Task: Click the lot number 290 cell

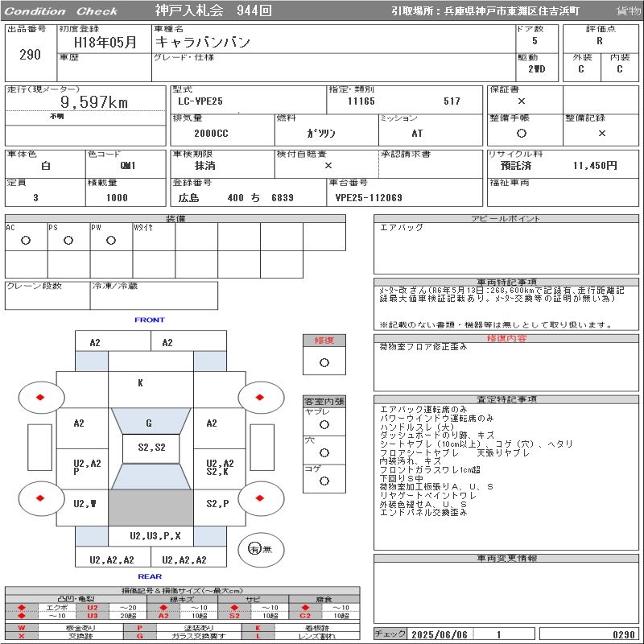Action: [x=31, y=54]
